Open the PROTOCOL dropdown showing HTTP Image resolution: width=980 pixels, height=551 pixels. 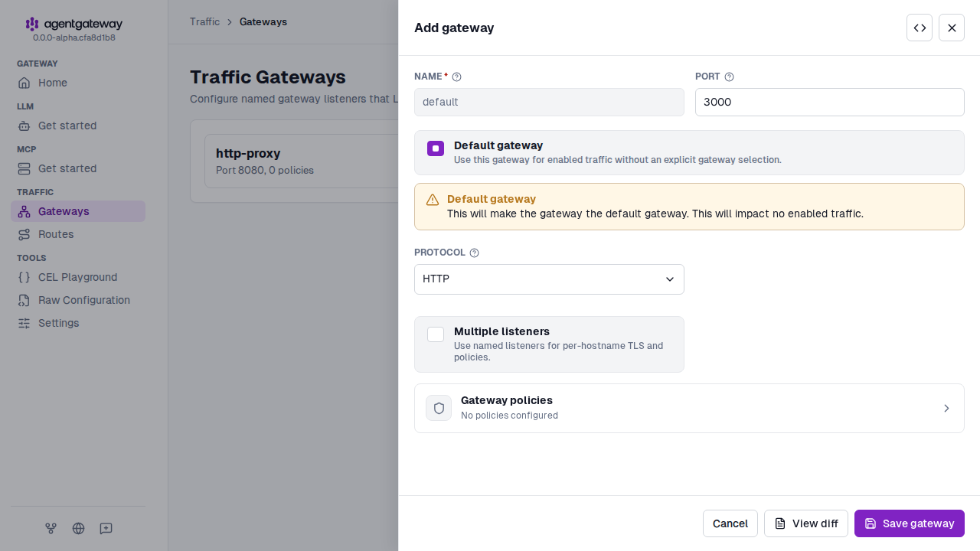[549, 279]
